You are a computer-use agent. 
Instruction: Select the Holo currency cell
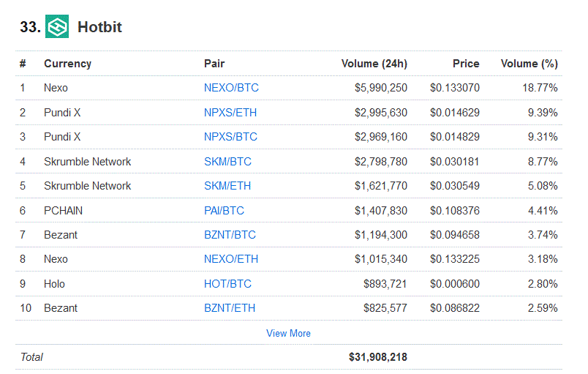point(54,284)
